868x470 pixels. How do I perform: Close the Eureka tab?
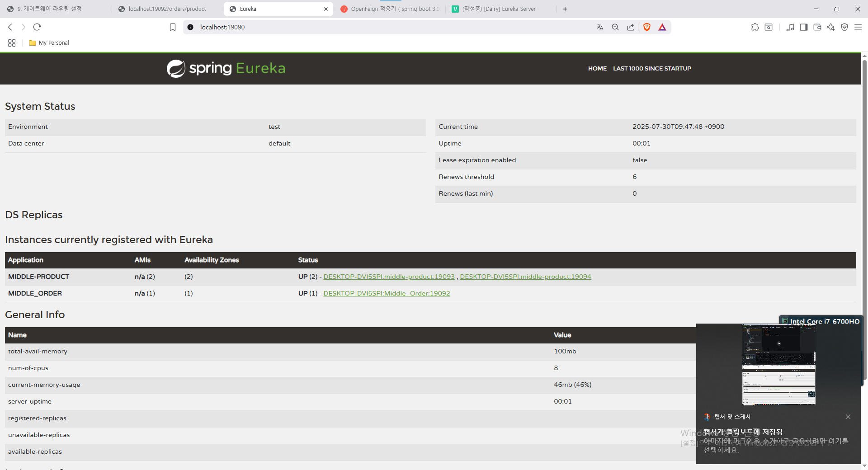[326, 9]
